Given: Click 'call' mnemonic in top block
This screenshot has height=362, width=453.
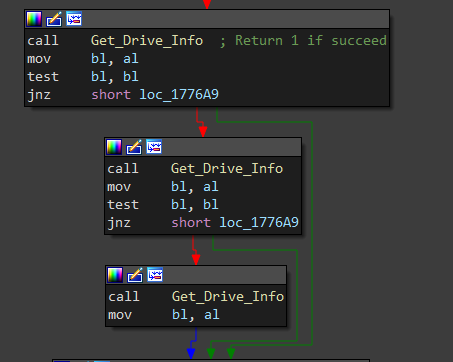Looking at the screenshot, I should (x=43, y=41).
